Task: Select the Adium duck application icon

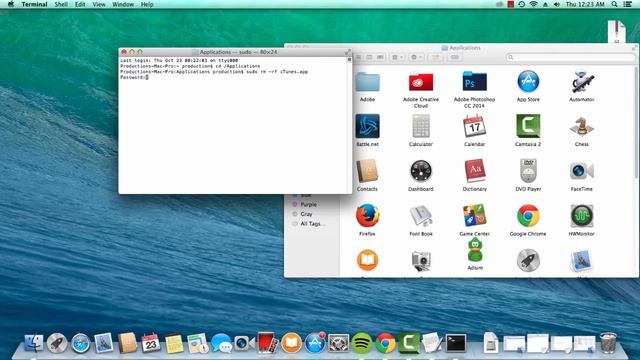Action: pyautogui.click(x=475, y=250)
